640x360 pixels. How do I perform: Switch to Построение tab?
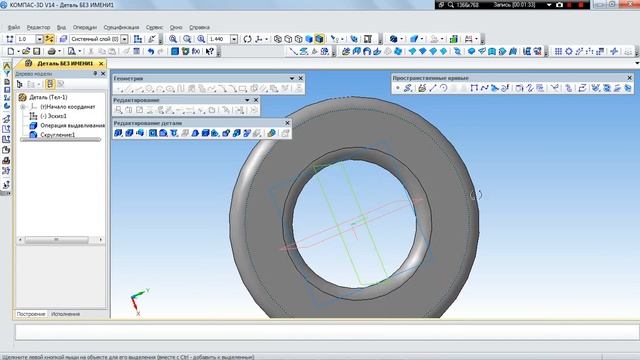31,314
